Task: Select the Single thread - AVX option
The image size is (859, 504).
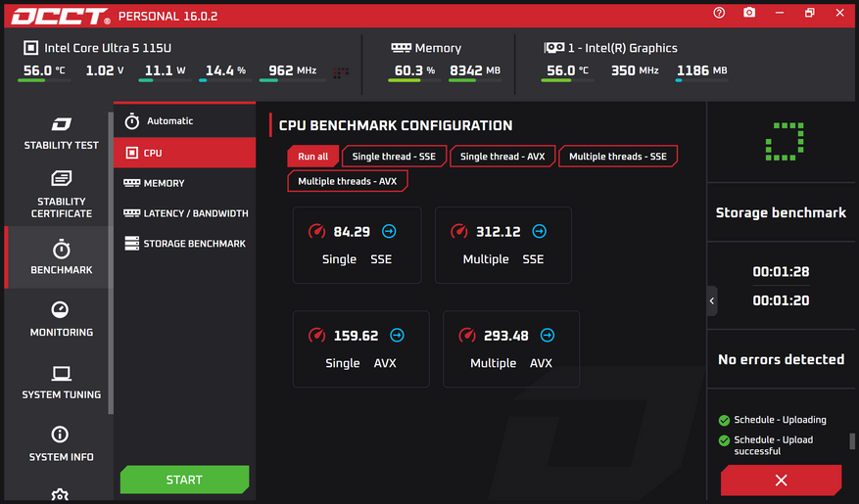Action: click(x=502, y=157)
